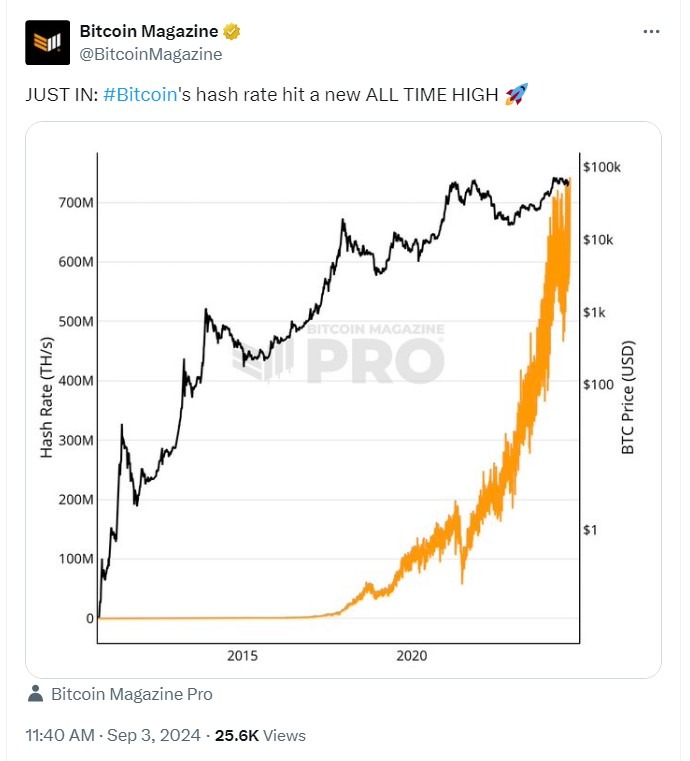Click the person icon beside Bitcoin Magazine Pro
Screen dimensions: 690x761
tap(35, 694)
